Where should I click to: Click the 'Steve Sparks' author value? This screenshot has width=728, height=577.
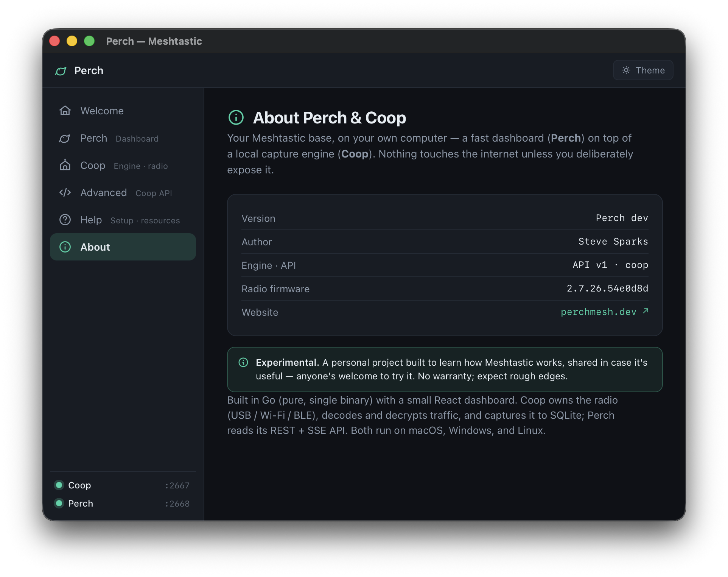(613, 242)
